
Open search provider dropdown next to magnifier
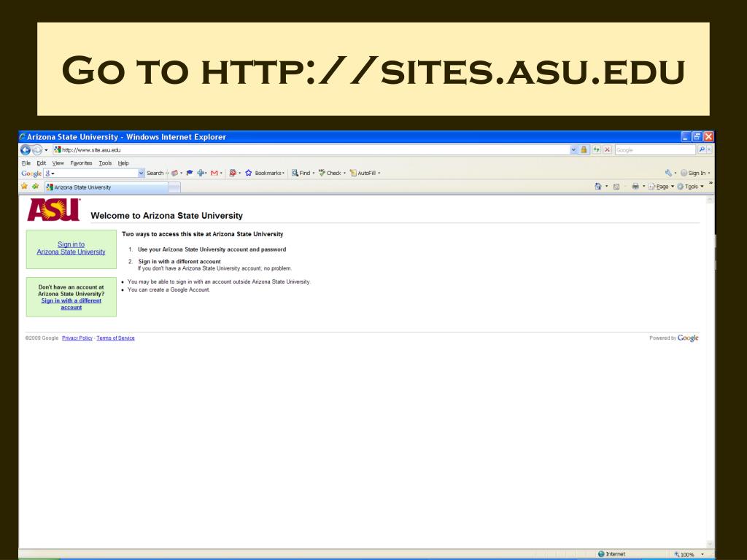(709, 149)
